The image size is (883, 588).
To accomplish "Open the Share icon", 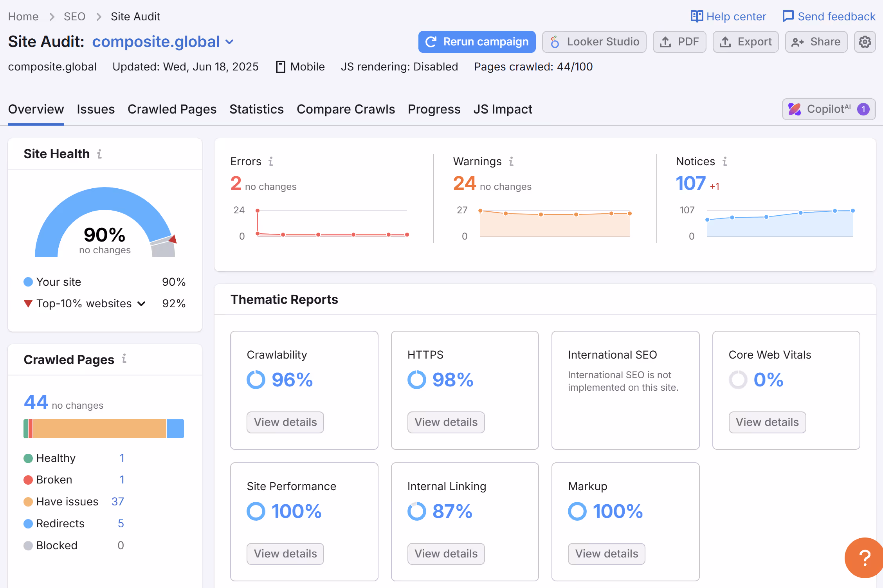I will point(797,41).
